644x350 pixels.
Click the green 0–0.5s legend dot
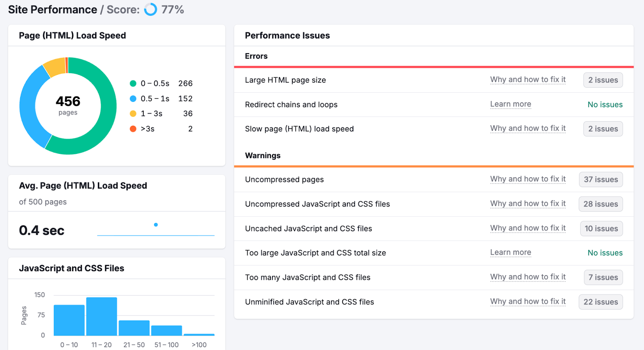point(133,83)
